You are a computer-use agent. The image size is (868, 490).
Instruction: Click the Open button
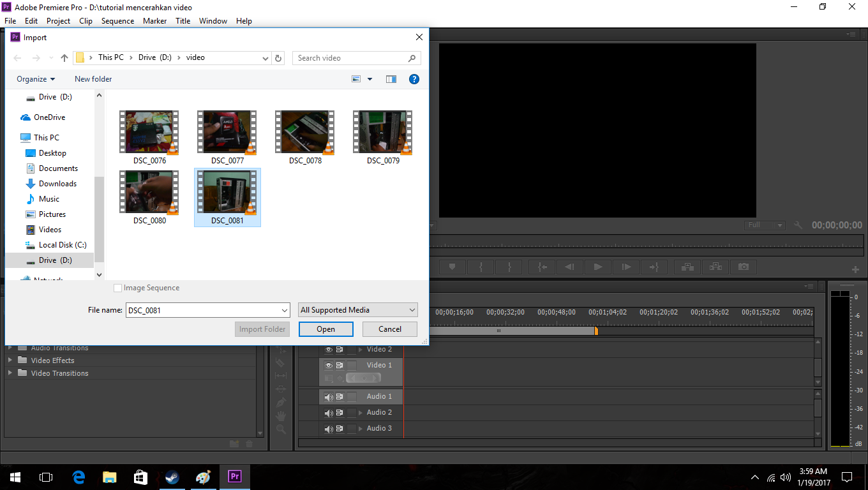[325, 329]
